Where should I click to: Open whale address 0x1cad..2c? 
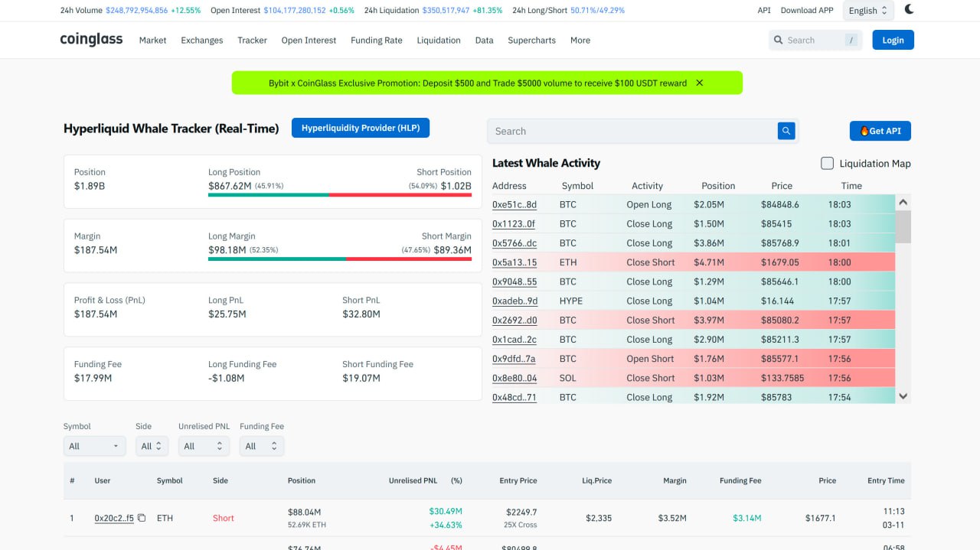(x=514, y=339)
